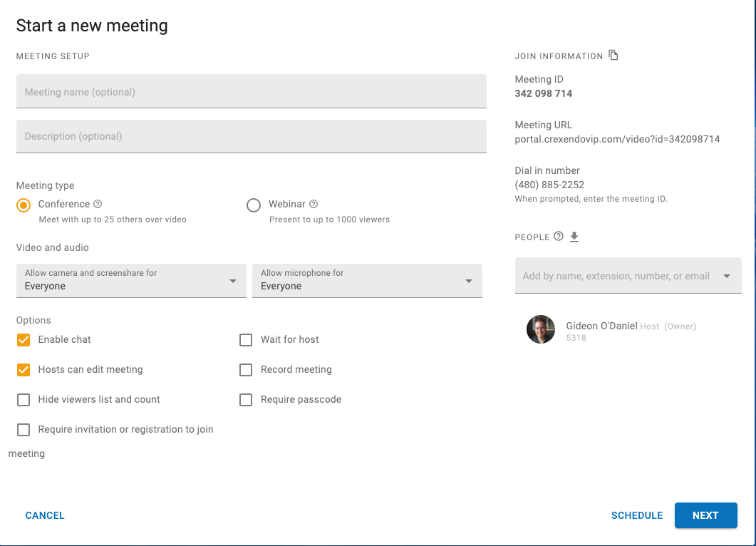756x546 pixels.
Task: Cancel the new meeting
Action: click(x=45, y=515)
